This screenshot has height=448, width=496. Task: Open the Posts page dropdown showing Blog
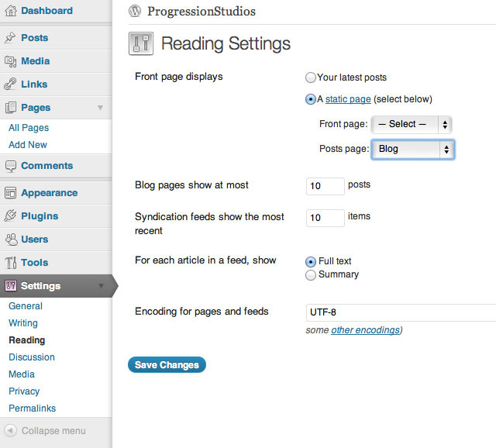[x=412, y=149]
